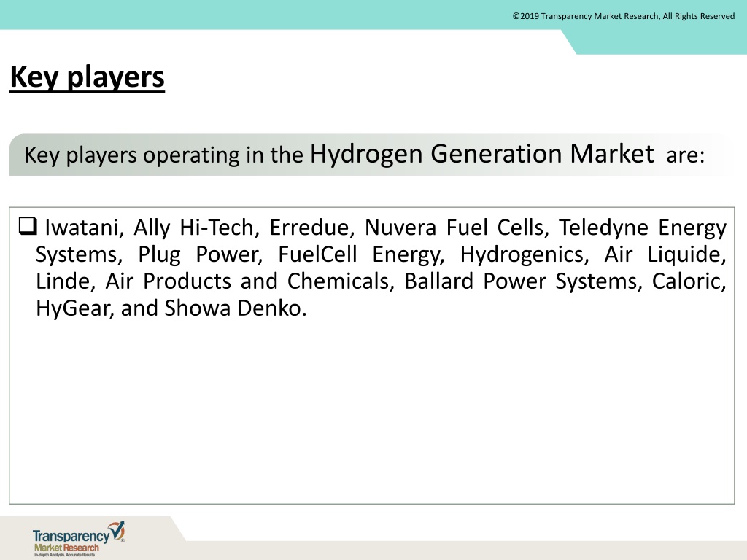Click the company name 'Iwatani'

82,227
